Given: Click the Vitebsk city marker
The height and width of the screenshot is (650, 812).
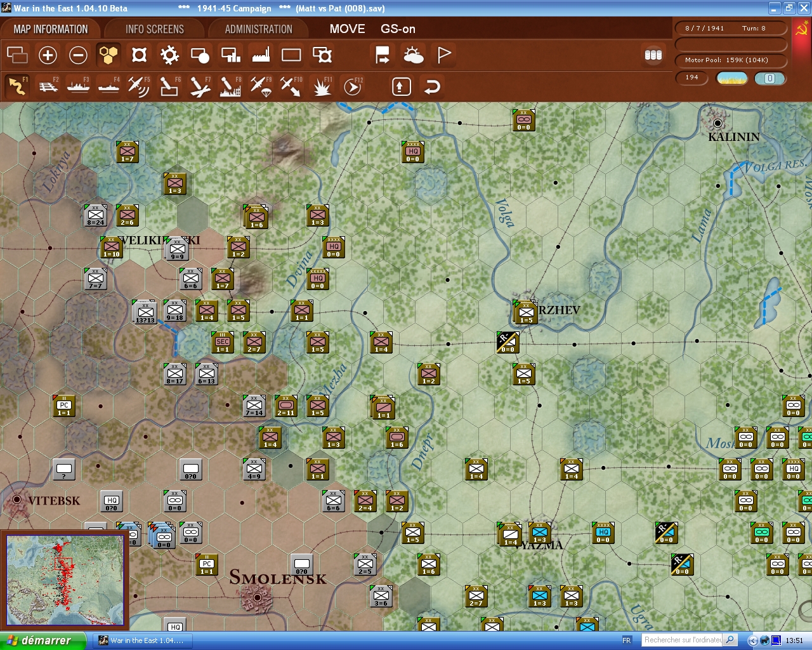Looking at the screenshot, I should click(17, 500).
